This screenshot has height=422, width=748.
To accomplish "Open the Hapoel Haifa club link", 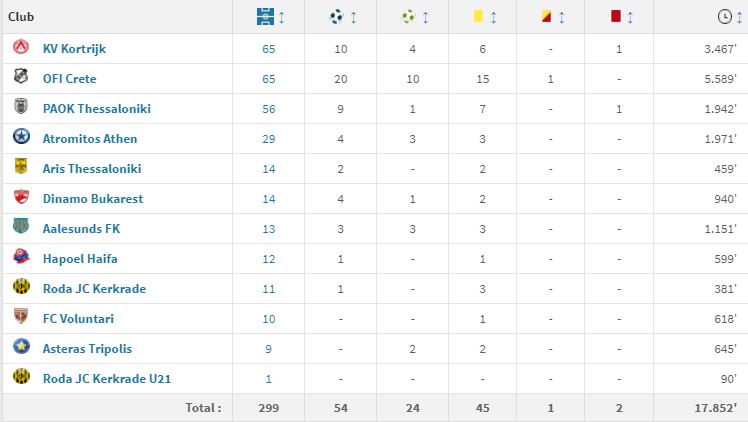I will point(80,258).
